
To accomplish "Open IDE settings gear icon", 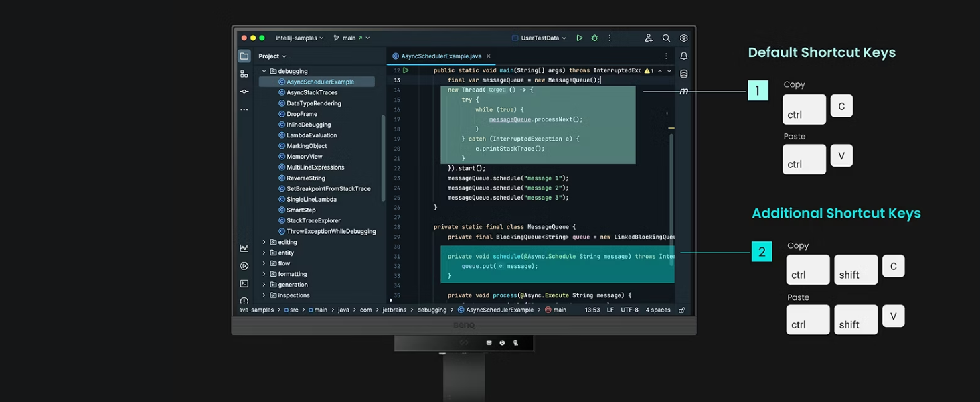I will pos(683,38).
